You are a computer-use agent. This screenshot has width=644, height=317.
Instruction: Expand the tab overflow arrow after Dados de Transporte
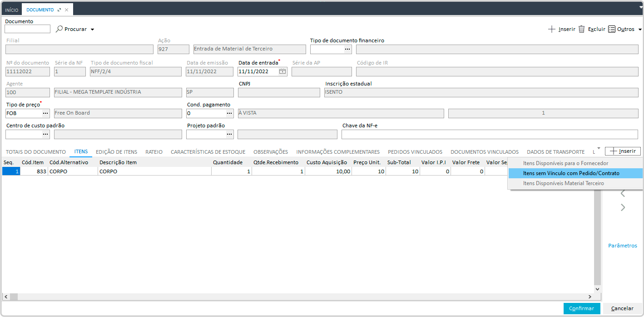click(x=599, y=149)
